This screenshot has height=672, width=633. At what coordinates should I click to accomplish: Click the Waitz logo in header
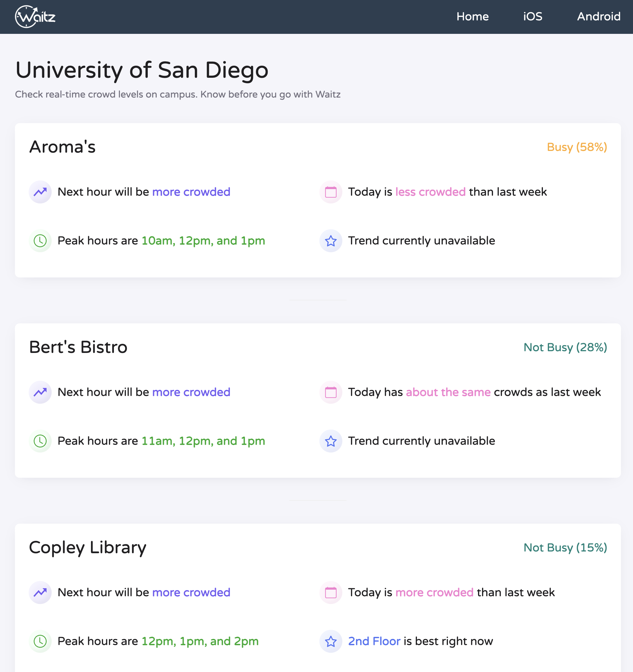[35, 17]
